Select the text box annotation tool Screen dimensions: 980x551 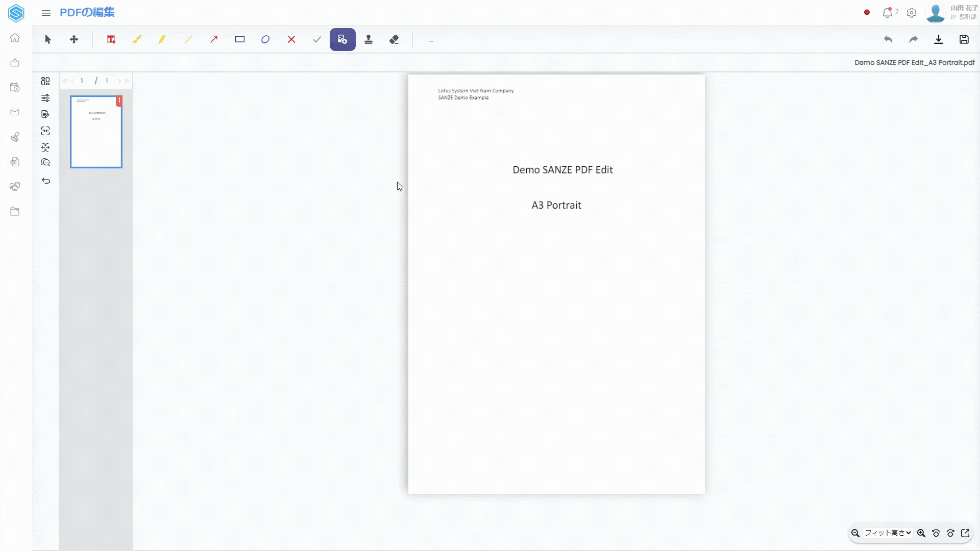(x=111, y=39)
